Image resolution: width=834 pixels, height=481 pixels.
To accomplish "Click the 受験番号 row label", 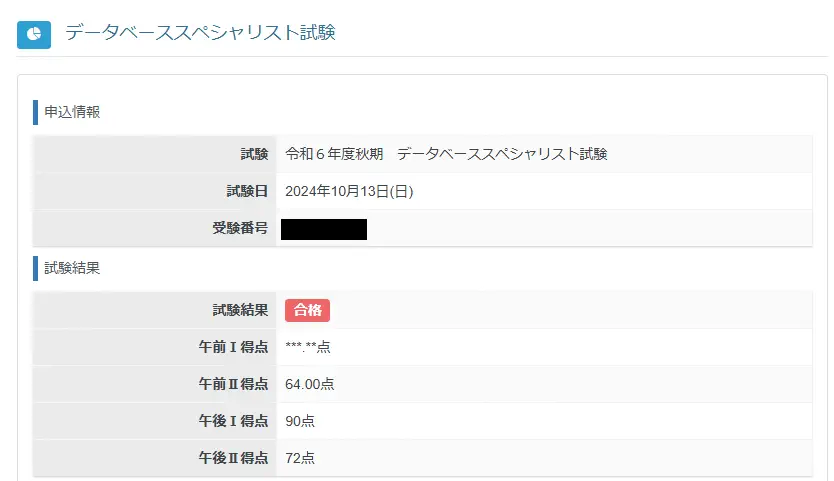I will click(x=240, y=228).
